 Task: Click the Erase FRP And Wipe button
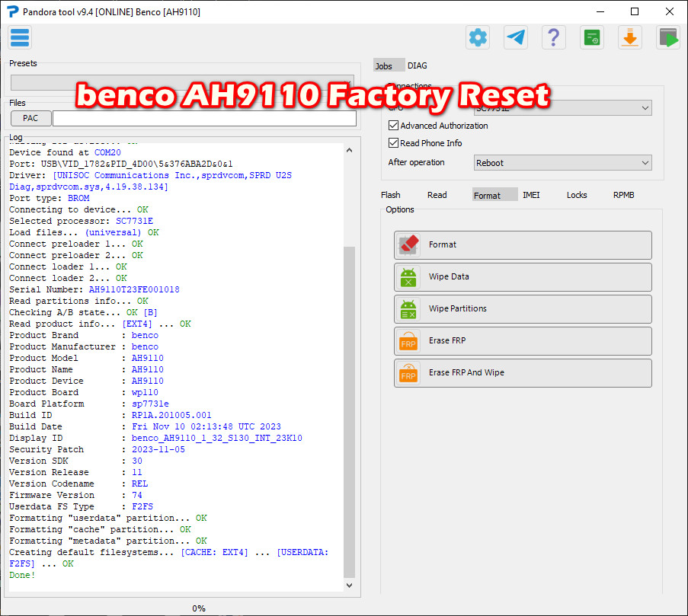tap(523, 373)
